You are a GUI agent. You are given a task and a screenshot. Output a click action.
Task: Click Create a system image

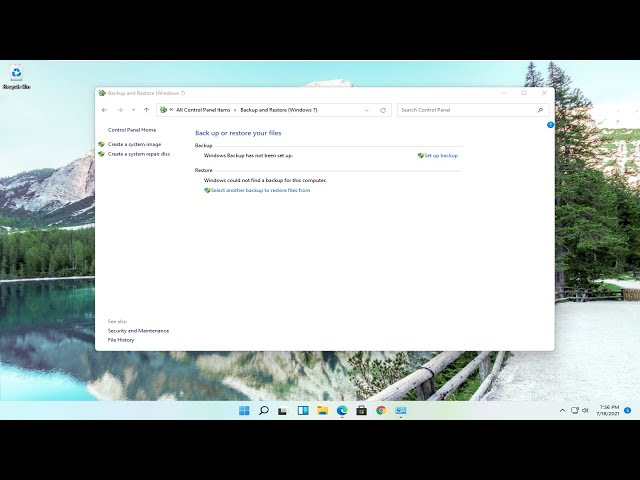[134, 144]
